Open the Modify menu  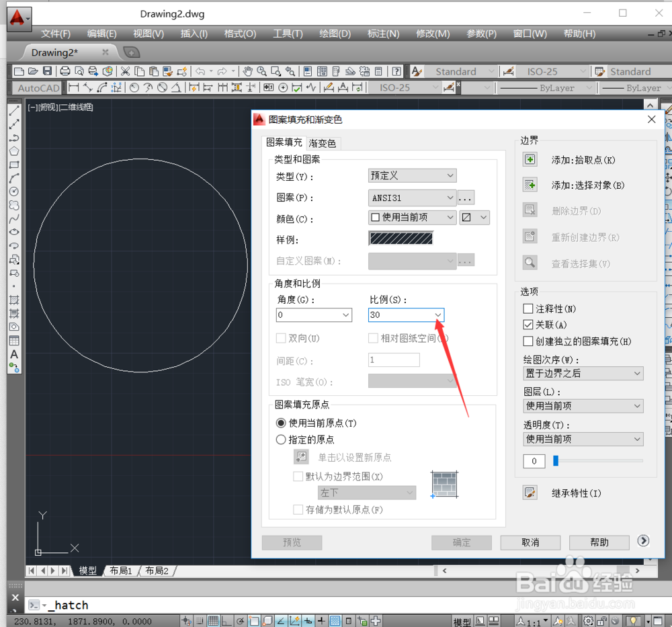click(x=433, y=34)
